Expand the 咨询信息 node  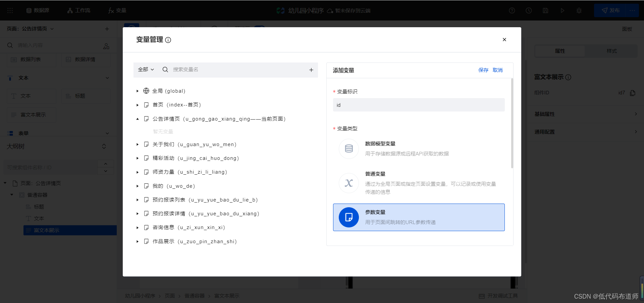pyautogui.click(x=138, y=228)
